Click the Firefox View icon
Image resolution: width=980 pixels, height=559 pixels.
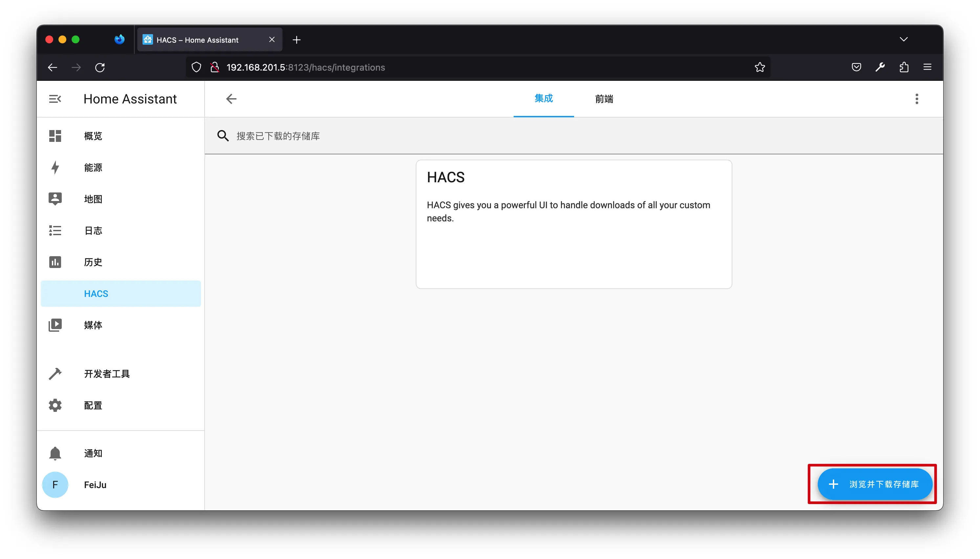point(120,39)
